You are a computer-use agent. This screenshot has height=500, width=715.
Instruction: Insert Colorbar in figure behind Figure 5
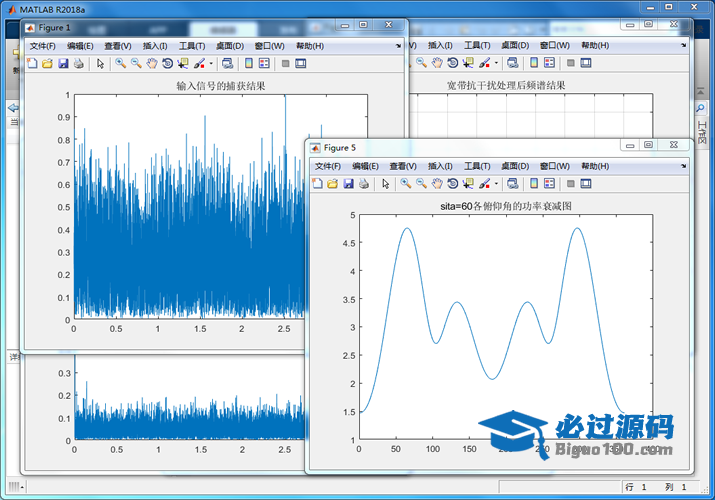pyautogui.click(x=534, y=63)
